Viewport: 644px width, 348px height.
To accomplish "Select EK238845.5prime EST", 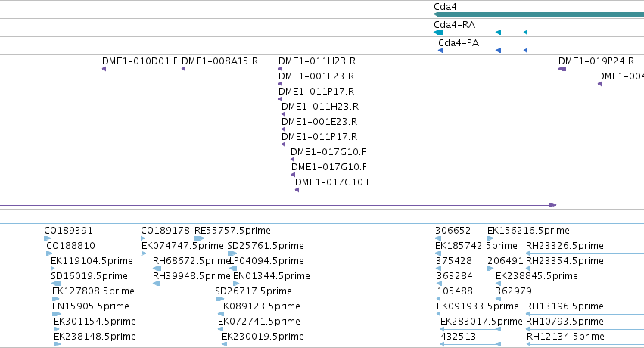I will coord(537,276).
